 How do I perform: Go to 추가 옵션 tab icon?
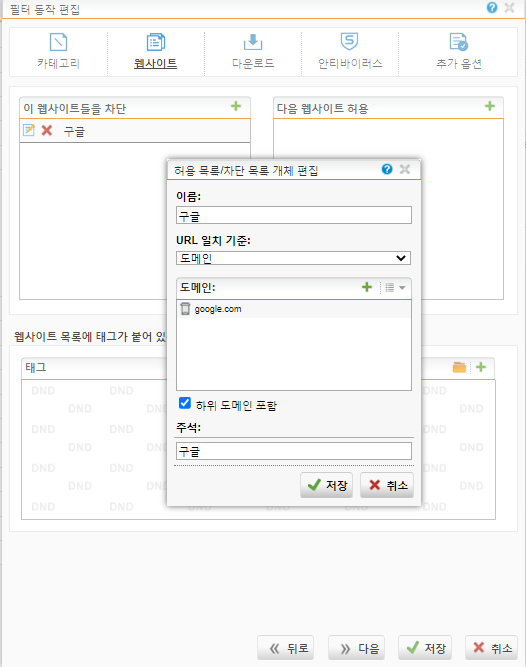click(458, 42)
